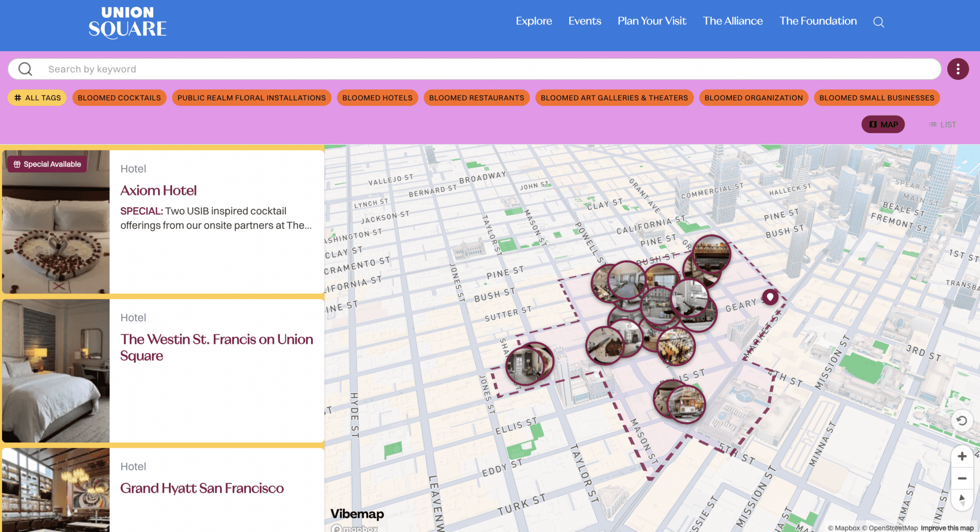
Task: Click the bar interior map marker near Bush St
Action: 711,254
